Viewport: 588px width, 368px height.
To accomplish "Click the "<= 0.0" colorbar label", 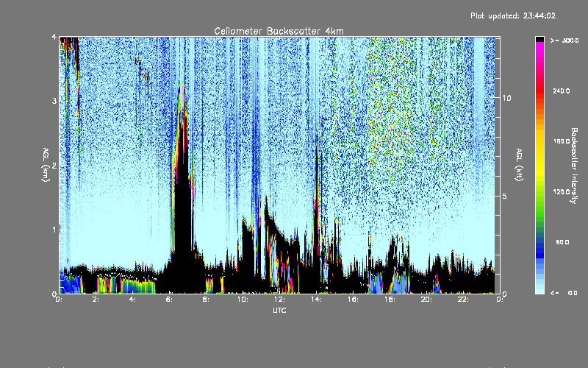I will pos(564,293).
